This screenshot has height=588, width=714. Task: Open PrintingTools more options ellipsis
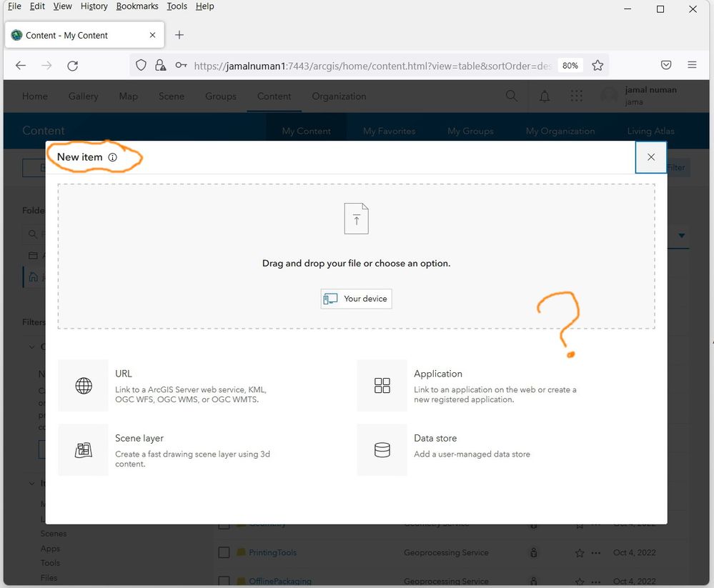click(x=595, y=553)
